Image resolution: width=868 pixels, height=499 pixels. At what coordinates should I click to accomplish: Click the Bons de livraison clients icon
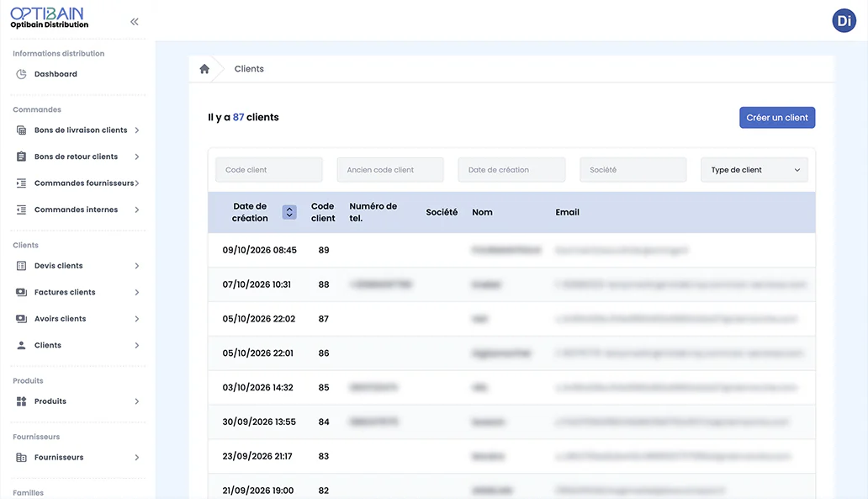pyautogui.click(x=21, y=130)
